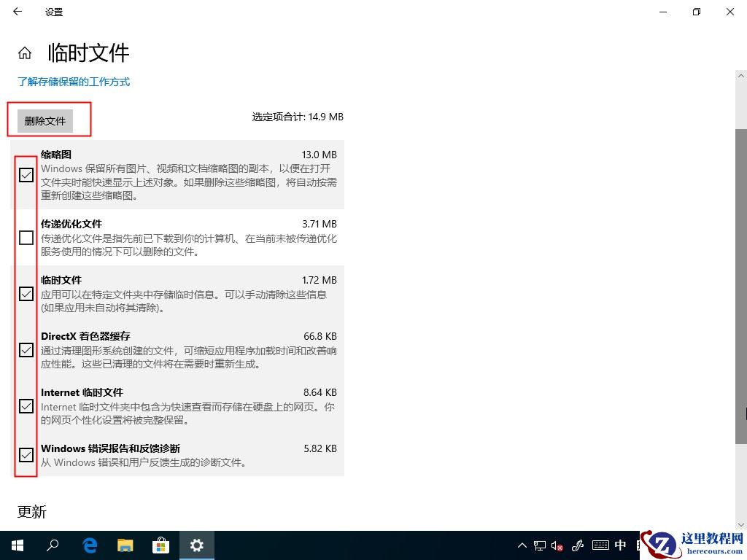This screenshot has width=747, height=560.
Task: Uncheck the Internet 临时文件 checkbox
Action: (x=26, y=406)
